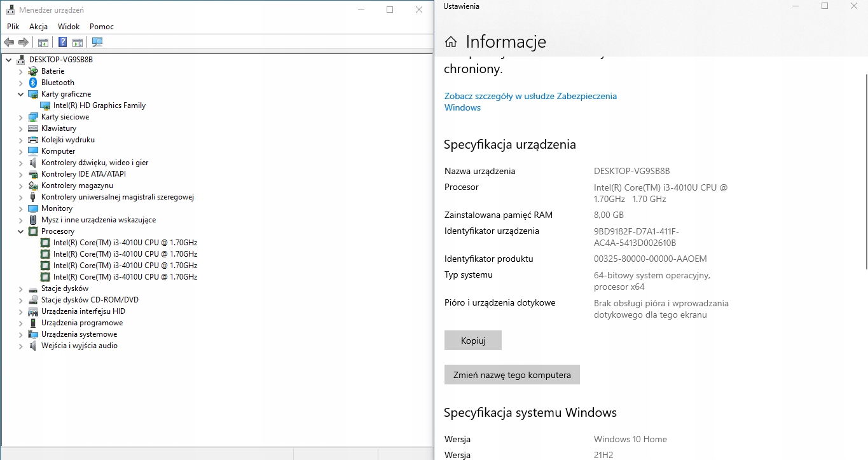The height and width of the screenshot is (460, 868).
Task: Click the Wejścia i wyjścia audio icon
Action: [x=33, y=346]
